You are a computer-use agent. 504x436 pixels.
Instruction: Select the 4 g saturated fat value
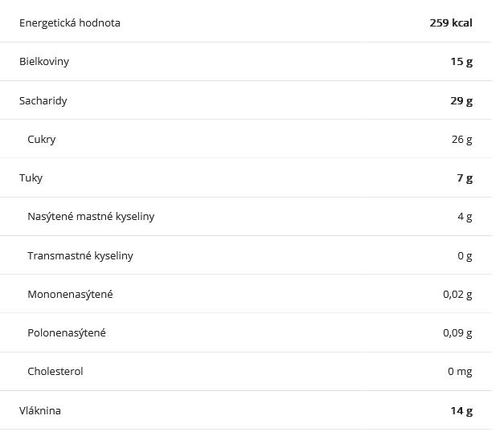tap(465, 216)
